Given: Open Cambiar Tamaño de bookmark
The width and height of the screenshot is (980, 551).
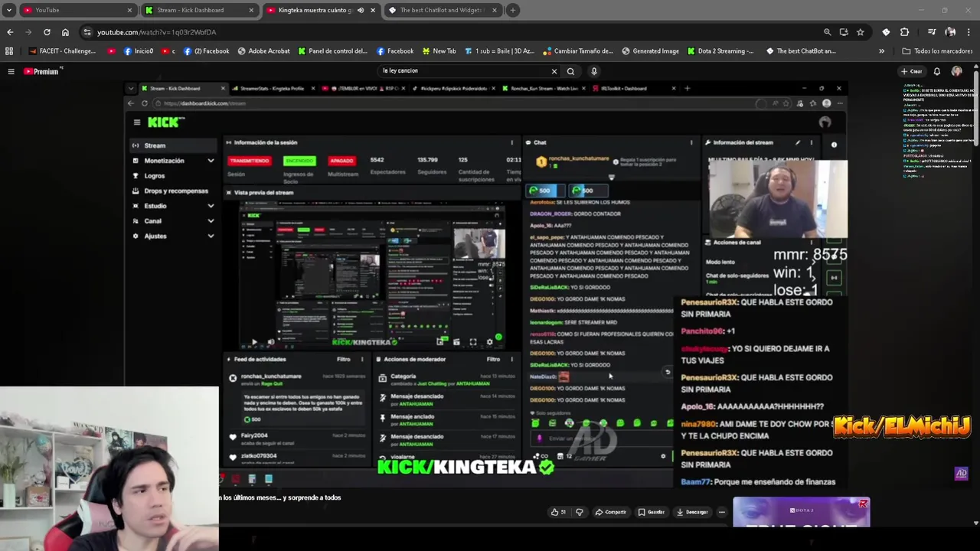Looking at the screenshot, I should [578, 51].
